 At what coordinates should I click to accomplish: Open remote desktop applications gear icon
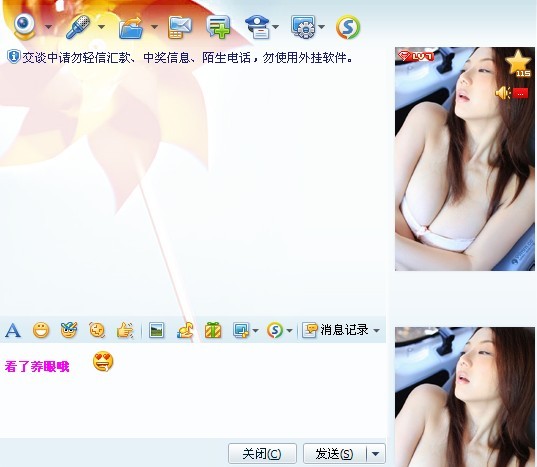(x=303, y=27)
